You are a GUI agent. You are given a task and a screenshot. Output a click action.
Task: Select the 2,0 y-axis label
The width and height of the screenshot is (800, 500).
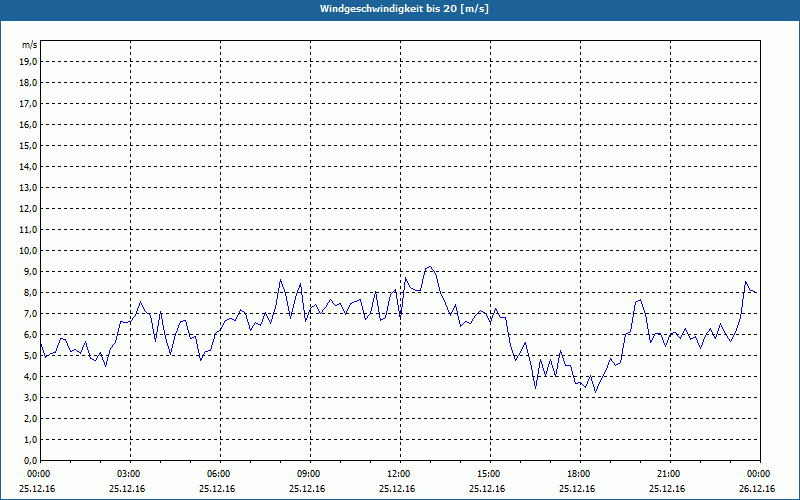pyautogui.click(x=31, y=419)
